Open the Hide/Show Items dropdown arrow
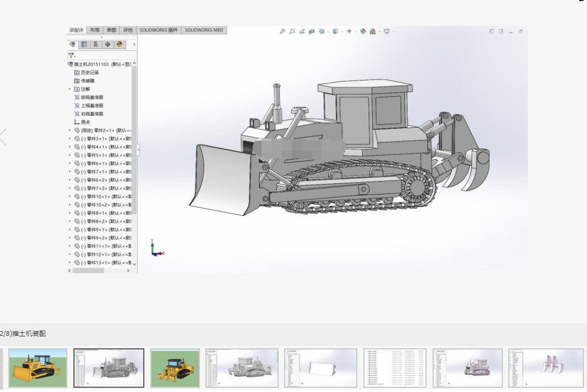The height and width of the screenshot is (392, 587). pyautogui.click(x=356, y=32)
